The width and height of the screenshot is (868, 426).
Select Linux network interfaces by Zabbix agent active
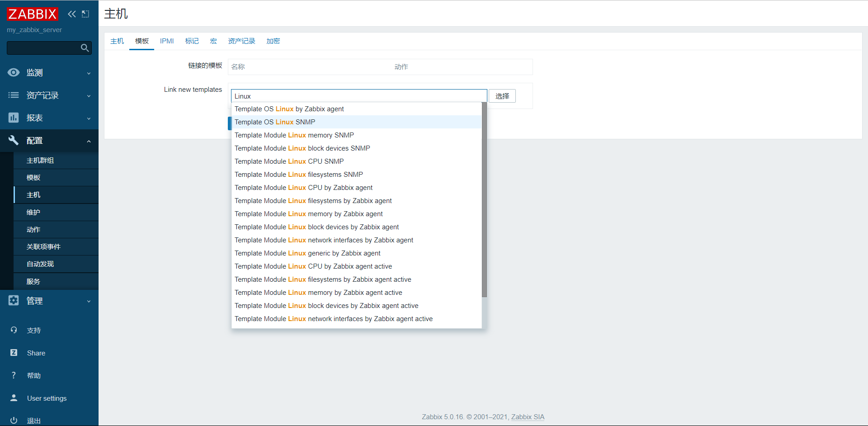point(356,319)
